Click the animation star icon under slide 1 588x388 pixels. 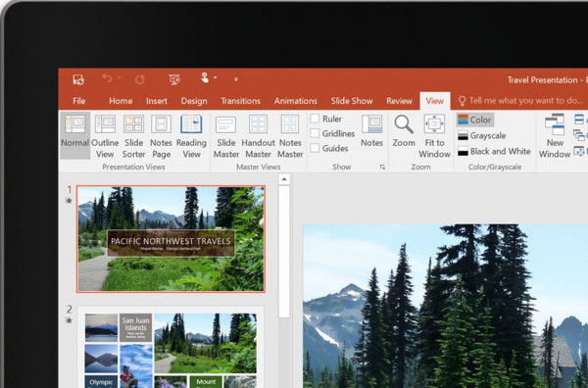[69, 201]
